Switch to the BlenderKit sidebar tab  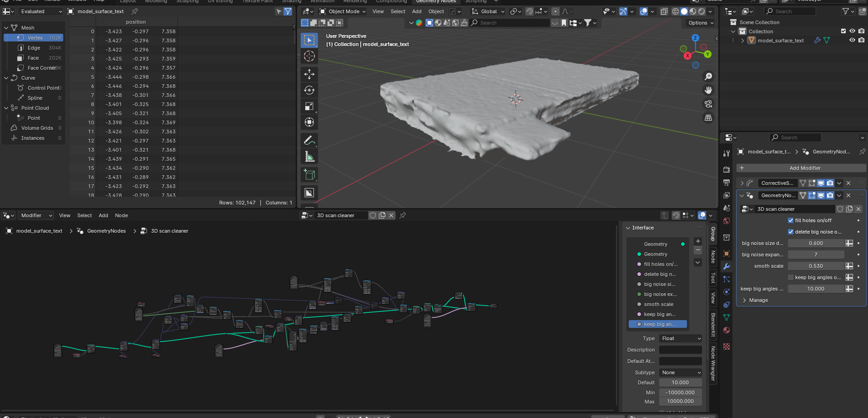pyautogui.click(x=713, y=325)
